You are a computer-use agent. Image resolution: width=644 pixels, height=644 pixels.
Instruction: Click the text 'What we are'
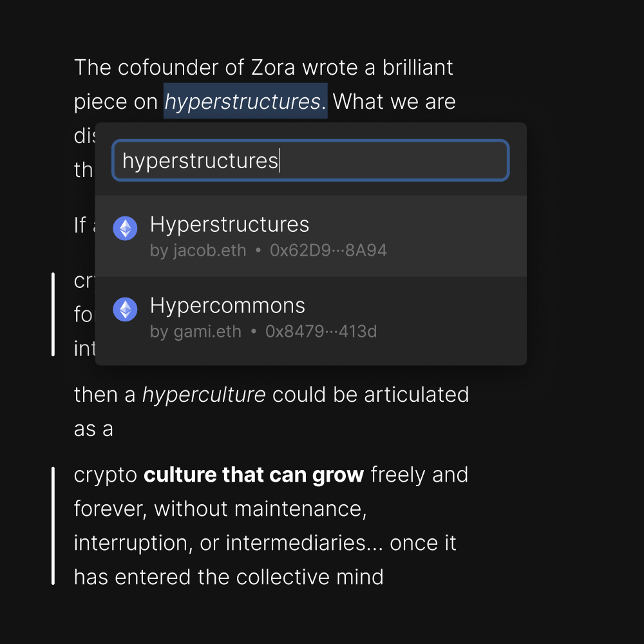[394, 102]
